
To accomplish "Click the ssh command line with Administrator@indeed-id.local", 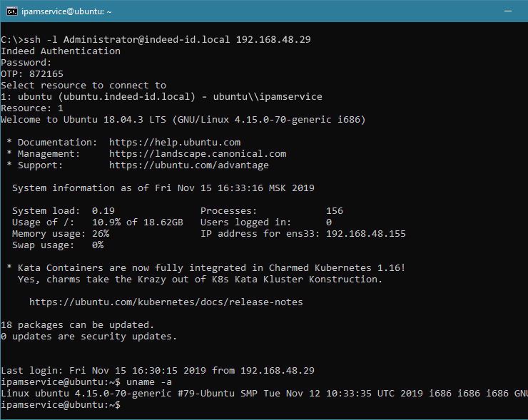I will pyautogui.click(x=156, y=40).
